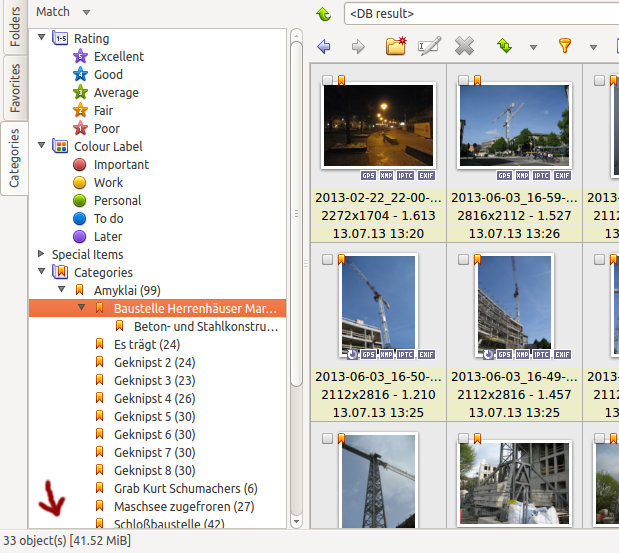Click the blue Back arrow icon
Screen dimensions: 619x553
[x=324, y=47]
